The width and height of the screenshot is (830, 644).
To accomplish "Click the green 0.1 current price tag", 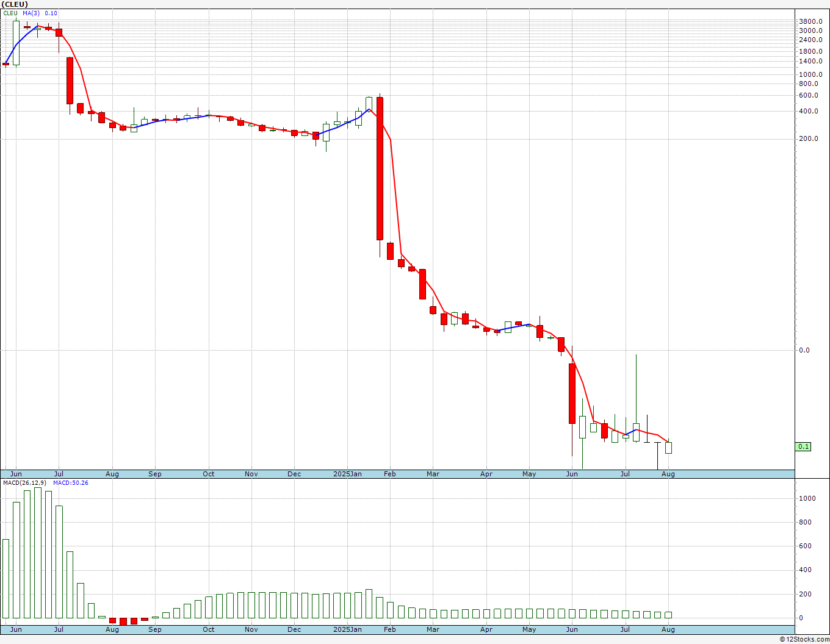I will (x=804, y=447).
